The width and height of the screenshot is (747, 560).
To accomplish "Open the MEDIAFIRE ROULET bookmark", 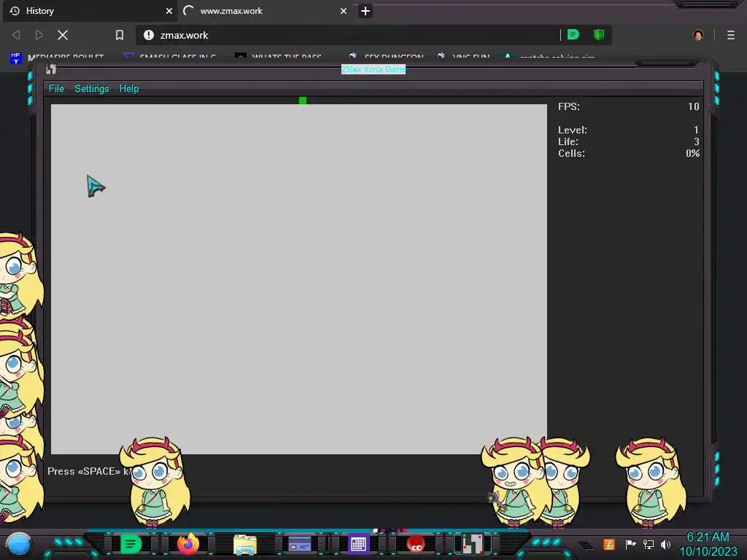I will [x=57, y=58].
